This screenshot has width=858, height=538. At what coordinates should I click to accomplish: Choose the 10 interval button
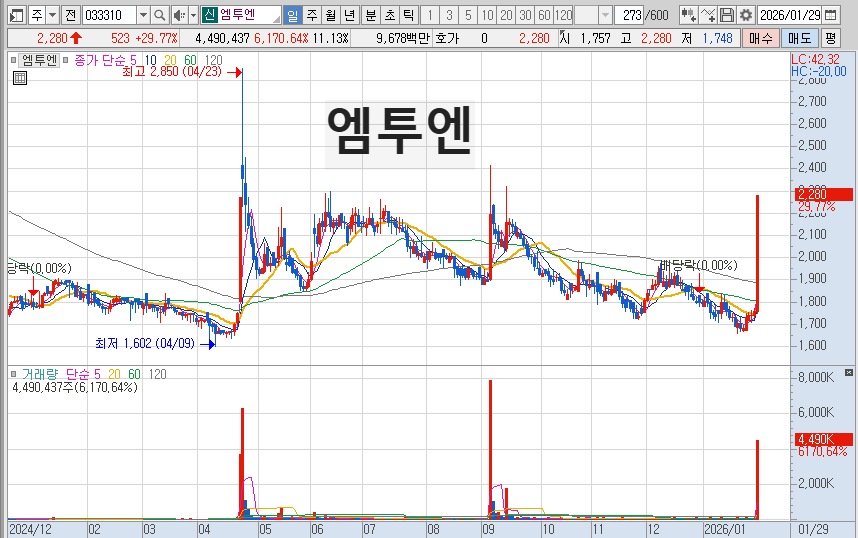click(x=487, y=15)
